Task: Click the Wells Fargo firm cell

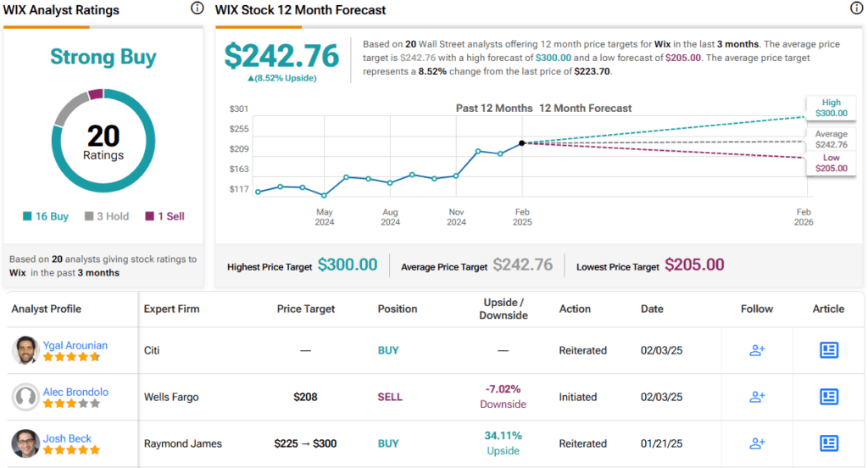Action: (171, 397)
